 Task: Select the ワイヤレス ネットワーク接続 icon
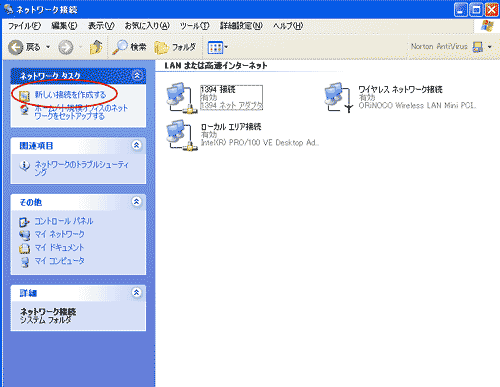339,98
